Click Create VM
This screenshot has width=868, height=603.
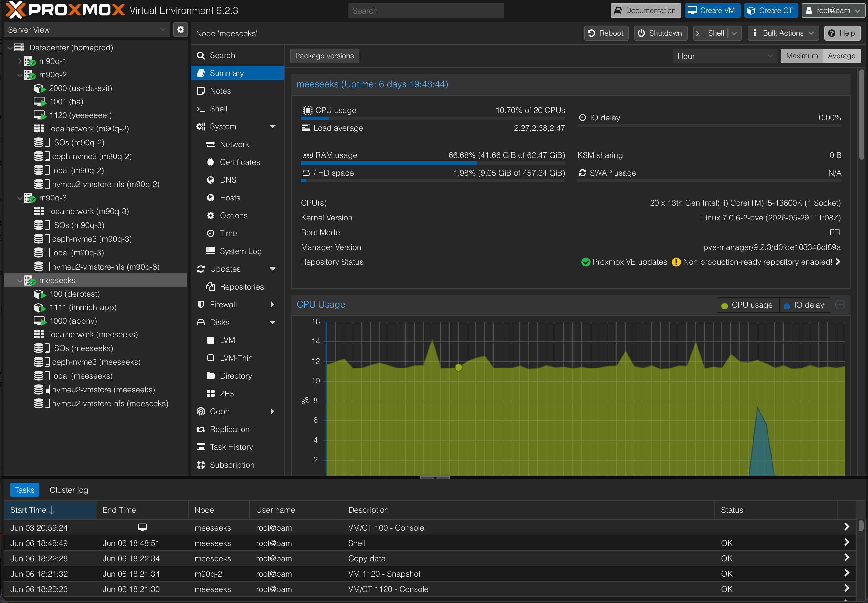pos(712,10)
